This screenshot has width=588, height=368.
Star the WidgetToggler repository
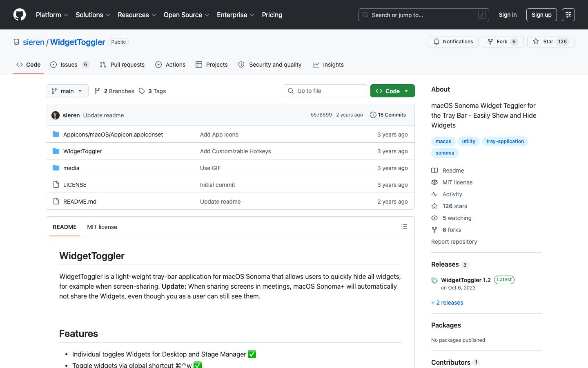(551, 42)
